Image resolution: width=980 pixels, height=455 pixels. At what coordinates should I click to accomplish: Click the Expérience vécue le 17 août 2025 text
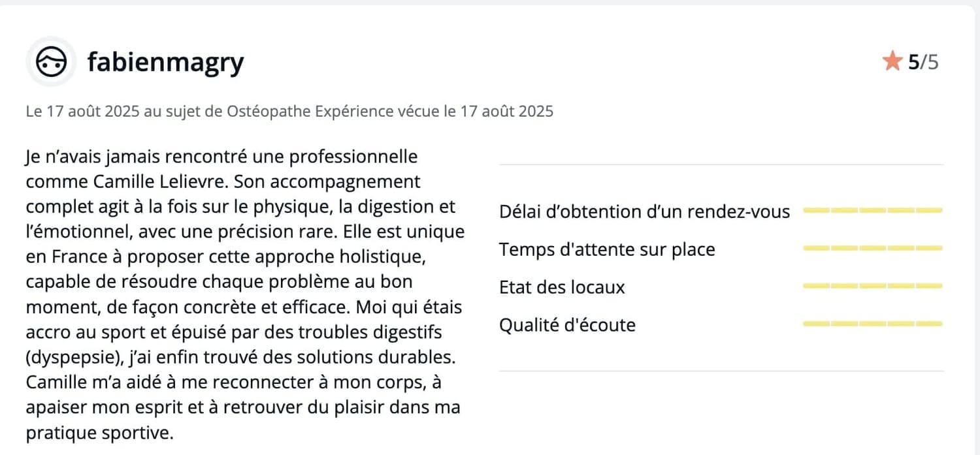click(x=434, y=112)
